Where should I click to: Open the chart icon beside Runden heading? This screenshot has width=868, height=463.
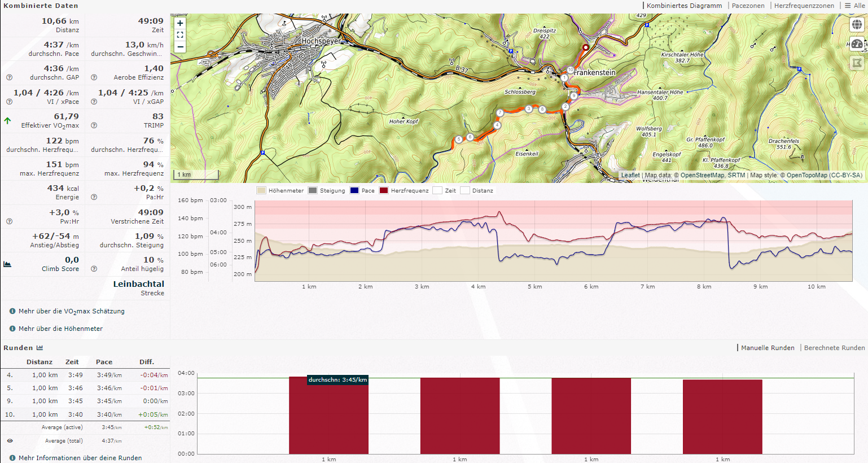click(x=40, y=348)
